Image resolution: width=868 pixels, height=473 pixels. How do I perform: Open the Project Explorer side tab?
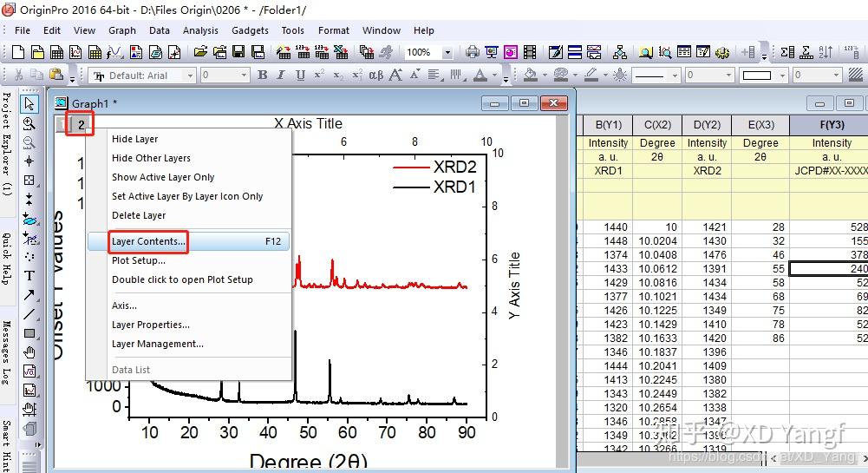tap(7, 145)
